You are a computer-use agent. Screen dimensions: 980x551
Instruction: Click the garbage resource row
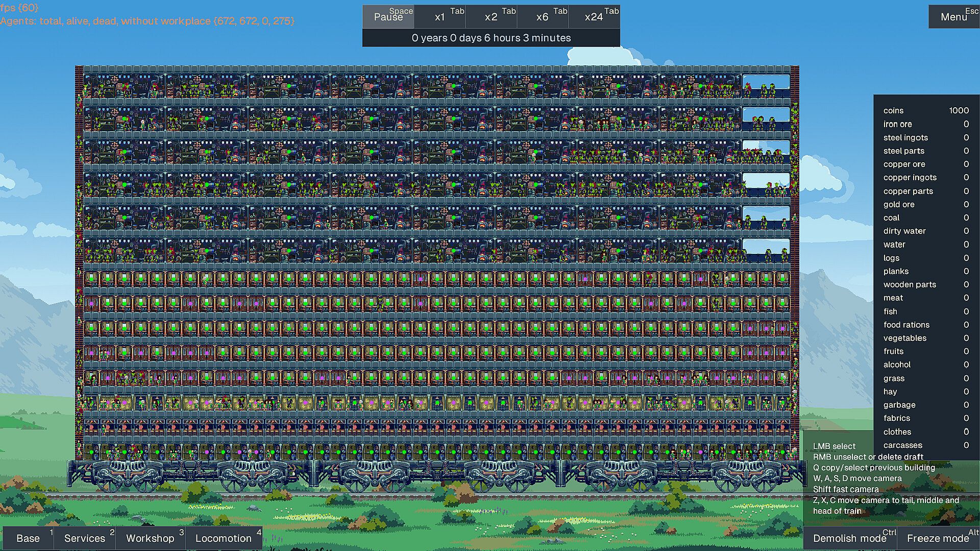point(926,405)
